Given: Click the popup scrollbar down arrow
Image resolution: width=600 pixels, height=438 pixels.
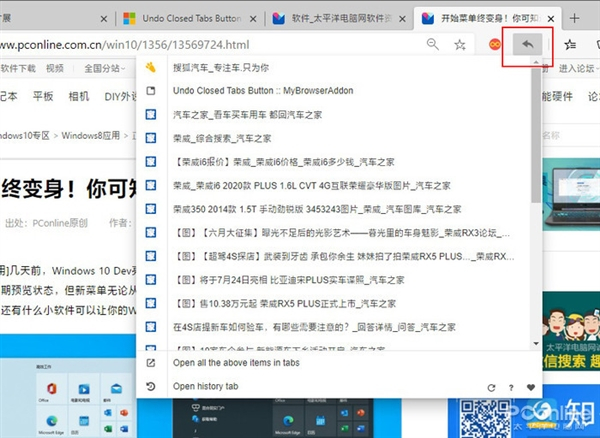Looking at the screenshot, I should tap(536, 344).
